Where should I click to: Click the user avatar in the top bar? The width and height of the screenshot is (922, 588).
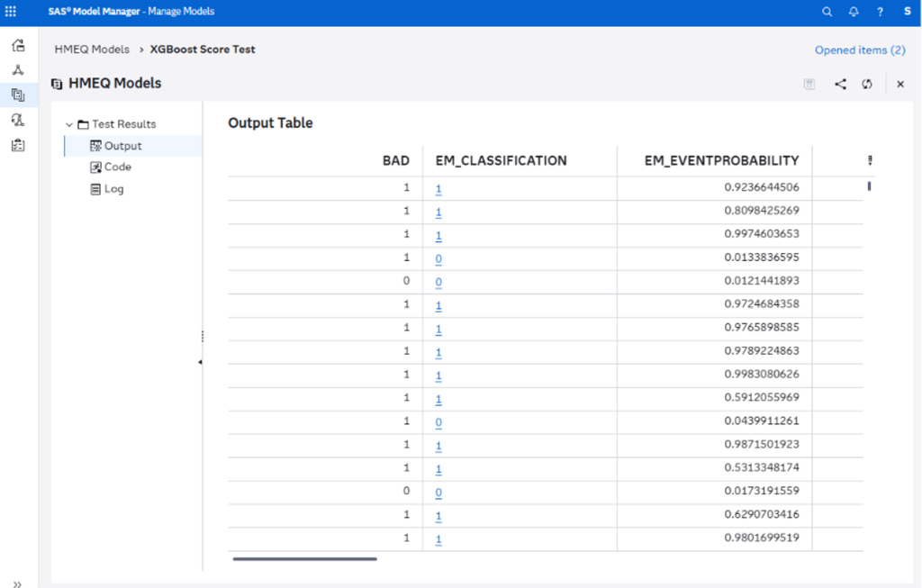907,12
